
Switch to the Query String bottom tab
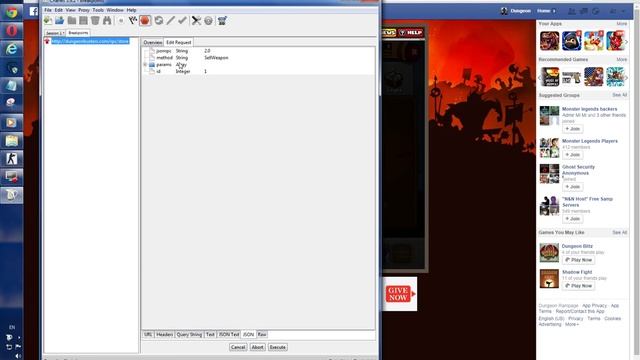[x=189, y=334]
